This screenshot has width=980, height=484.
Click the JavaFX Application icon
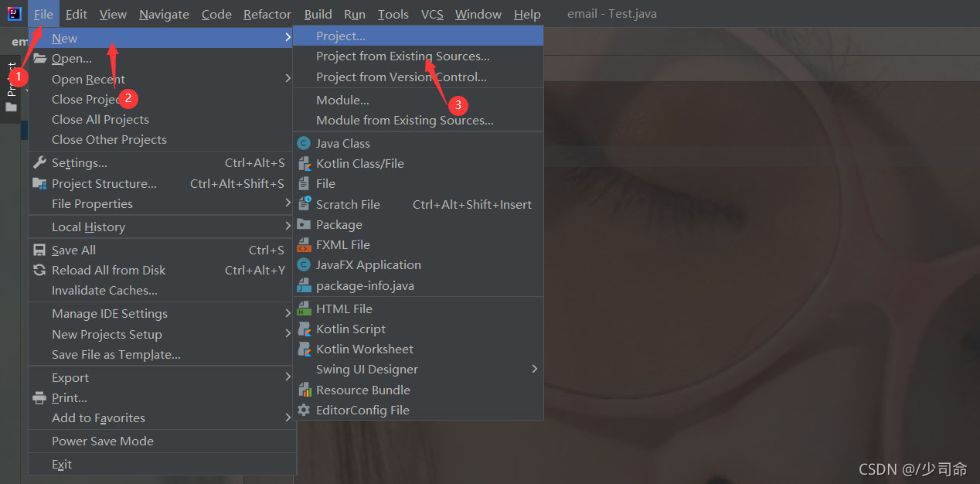point(304,264)
